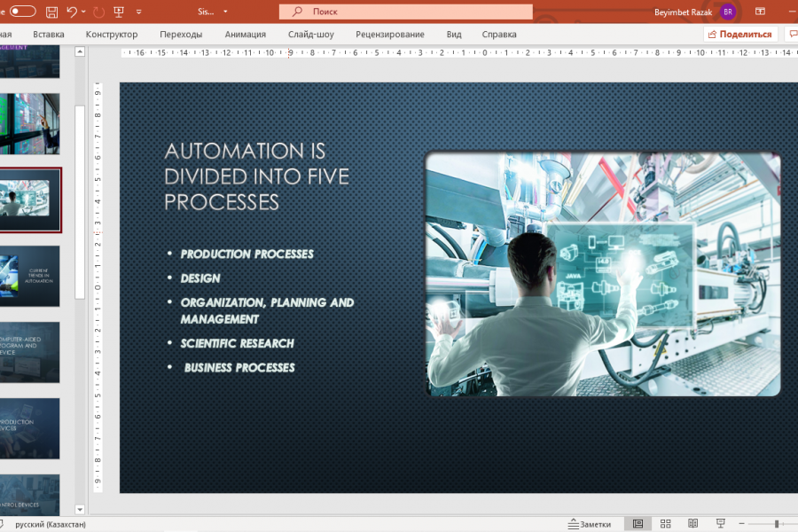Open the file name dropdown in title

coord(225,12)
